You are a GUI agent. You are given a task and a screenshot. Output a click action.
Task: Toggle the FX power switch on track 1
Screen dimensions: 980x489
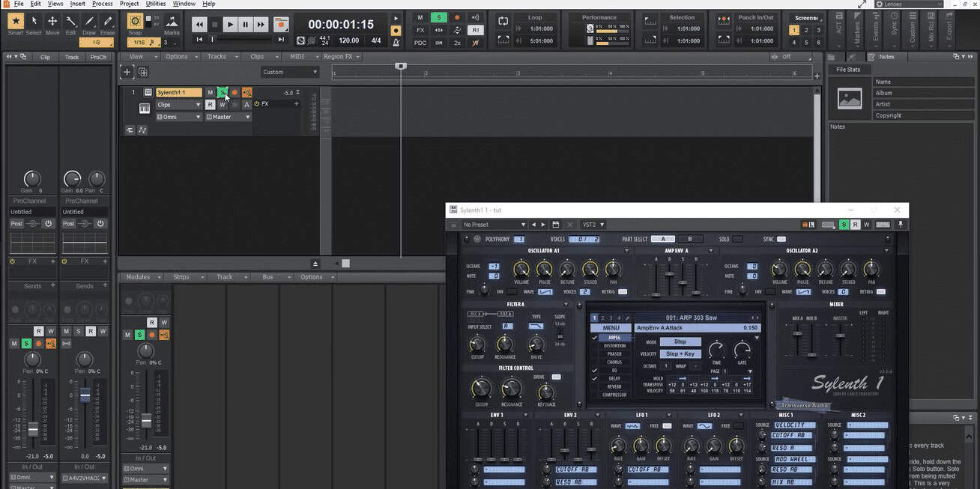pyautogui.click(x=258, y=103)
